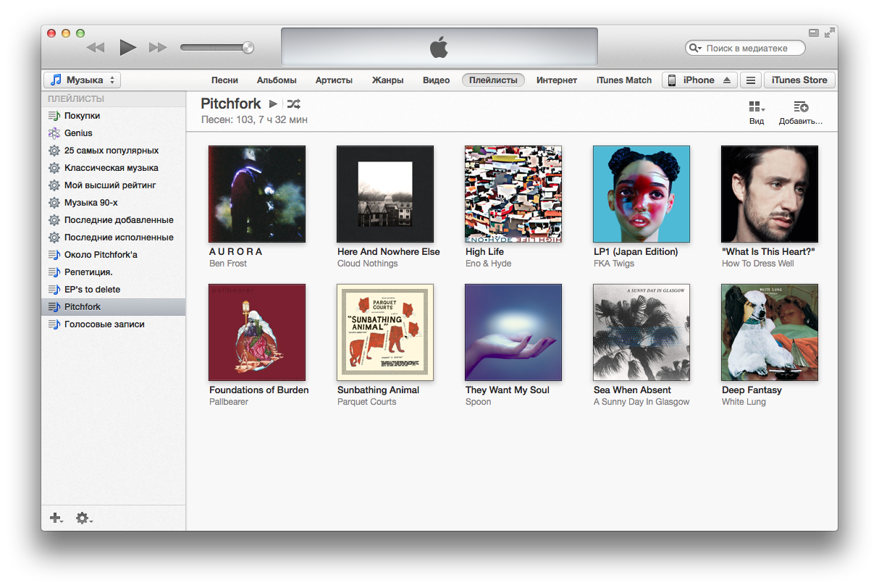The height and width of the screenshot is (588, 879).
Task: Switch to the Артисты tab
Action: (334, 80)
